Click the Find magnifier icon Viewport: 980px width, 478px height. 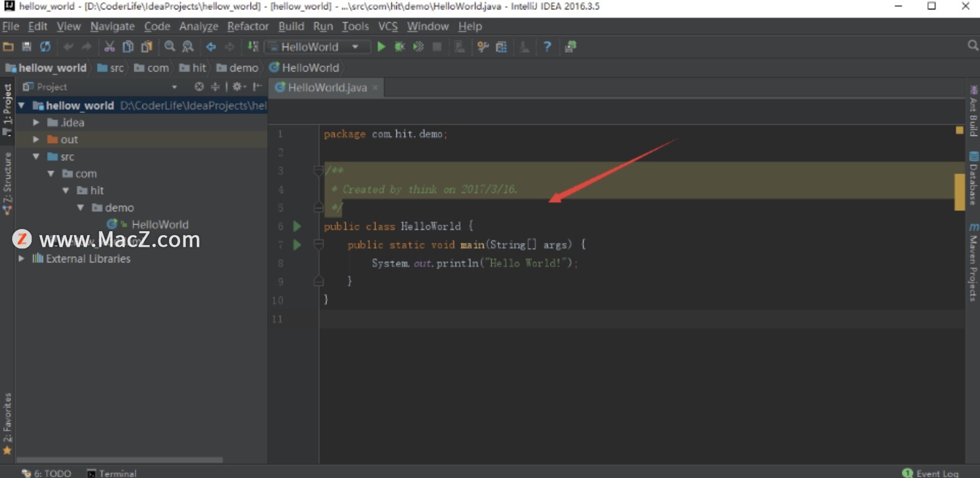click(170, 47)
